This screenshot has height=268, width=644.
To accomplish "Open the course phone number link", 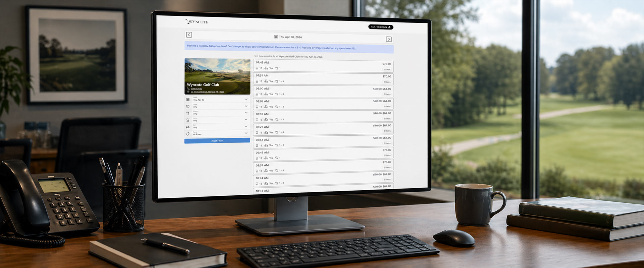I will (x=196, y=89).
